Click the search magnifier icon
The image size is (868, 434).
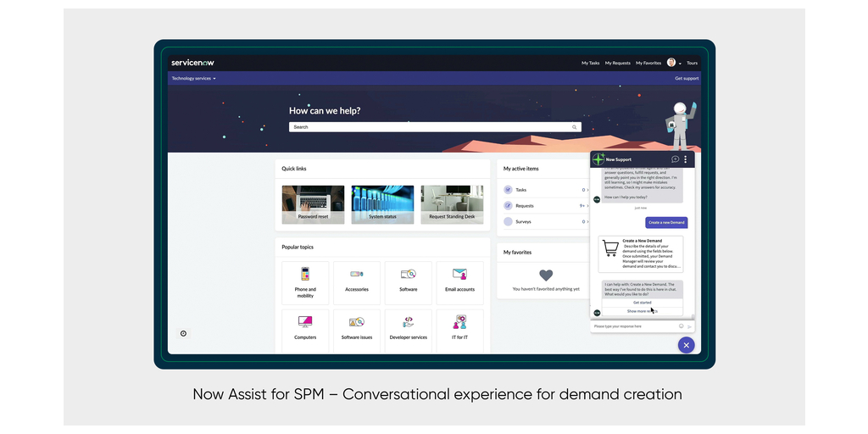coord(574,127)
